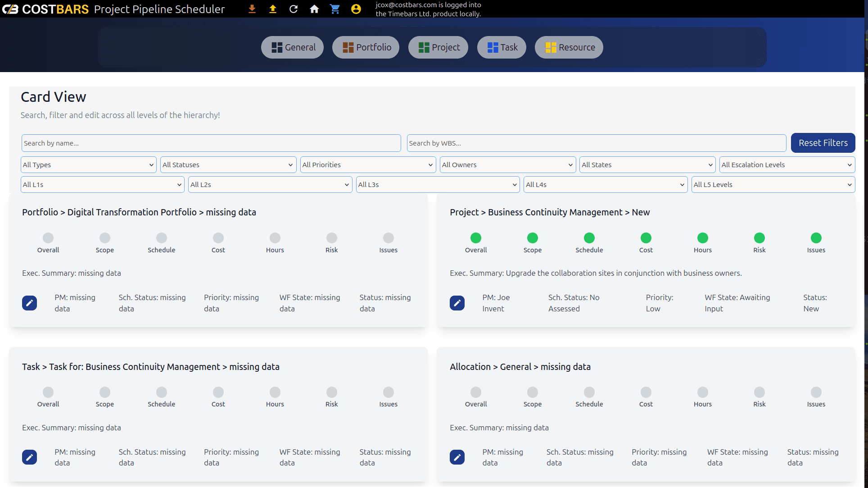Expand the All L1s filter

click(103, 185)
